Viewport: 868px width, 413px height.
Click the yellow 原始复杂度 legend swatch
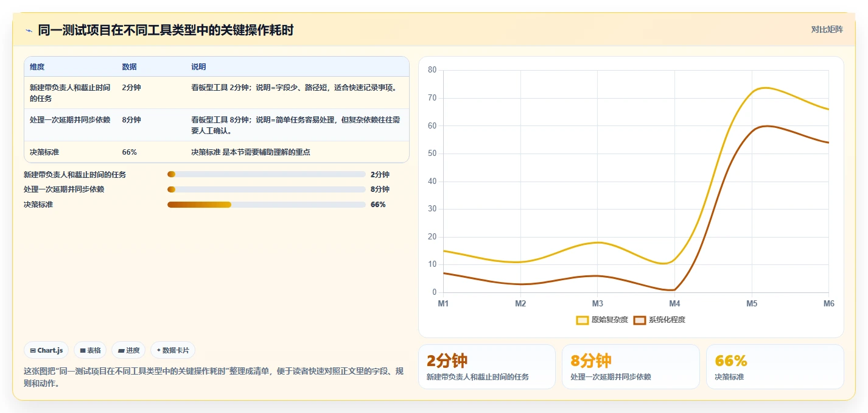(583, 320)
